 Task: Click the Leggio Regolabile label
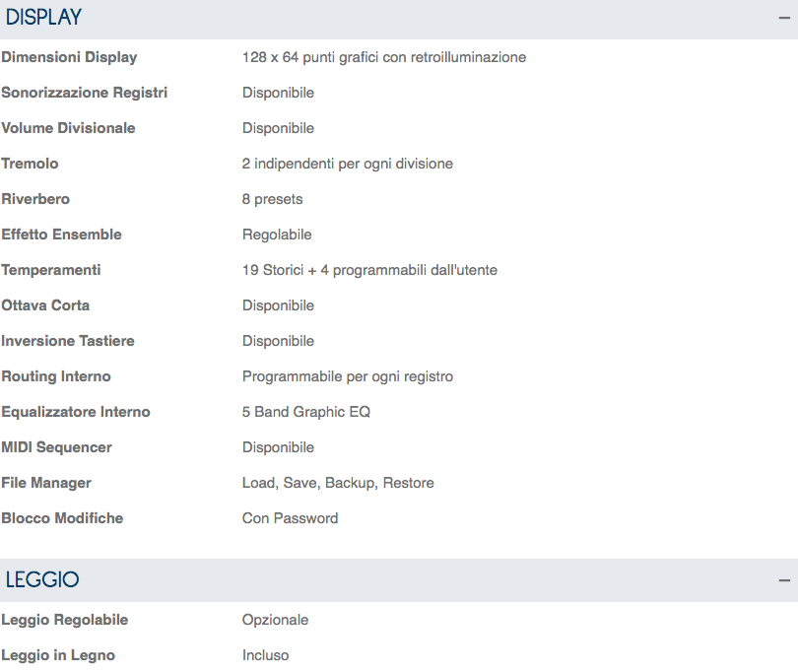[x=65, y=620]
